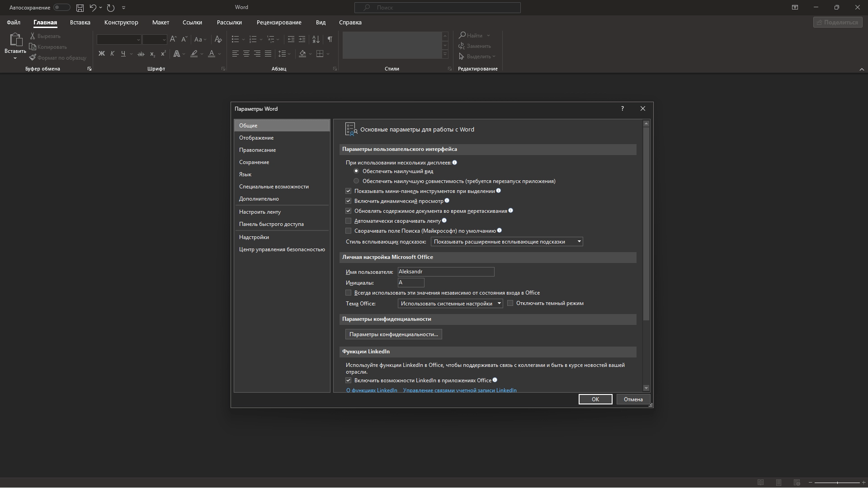This screenshot has height=488, width=868.
Task: Select best compatibility radio option
Action: tap(356, 181)
